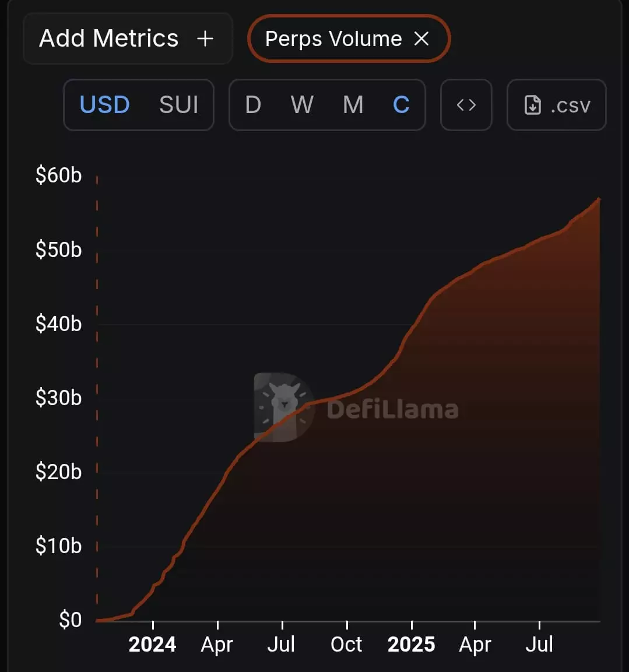This screenshot has height=672, width=629.
Task: Click the 2024 tick on the time axis
Action: 152,644
